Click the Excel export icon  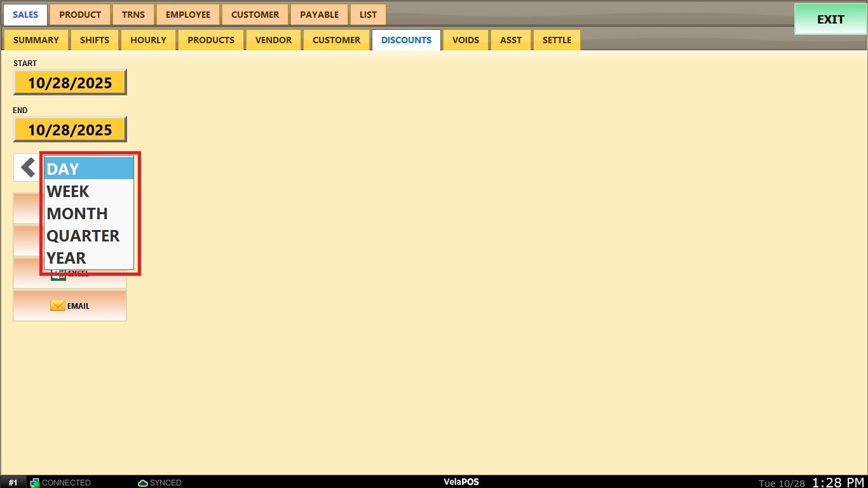(x=58, y=275)
